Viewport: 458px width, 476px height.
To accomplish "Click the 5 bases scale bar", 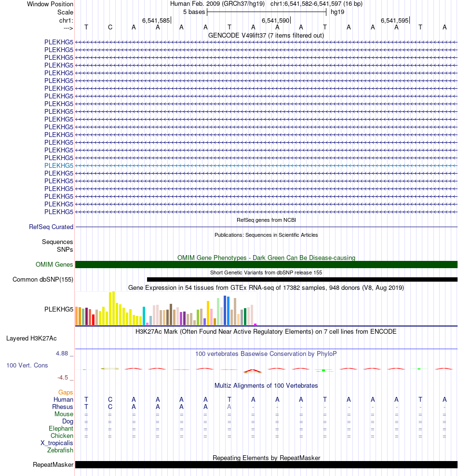I will click(267, 12).
